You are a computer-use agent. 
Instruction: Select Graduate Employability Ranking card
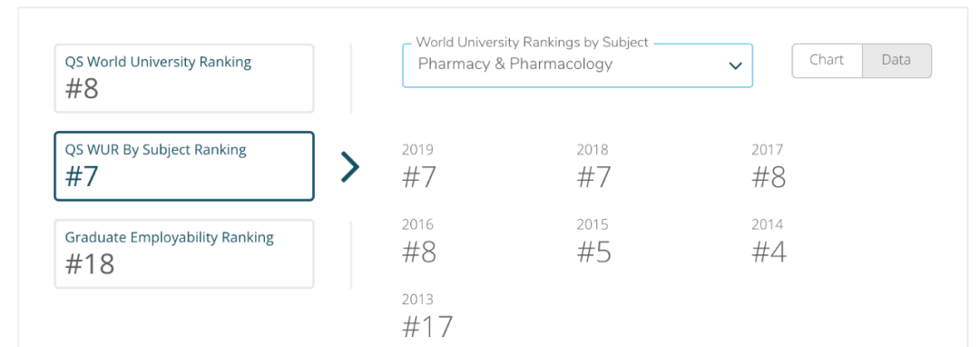[183, 253]
